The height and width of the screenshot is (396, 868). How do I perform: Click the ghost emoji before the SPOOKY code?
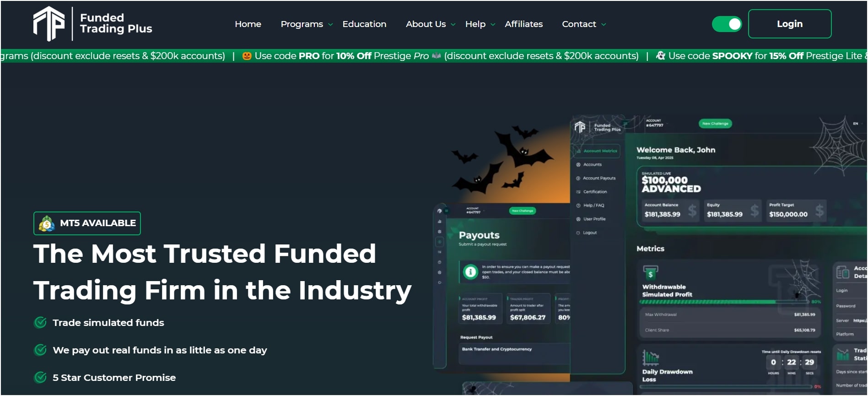[x=661, y=56]
